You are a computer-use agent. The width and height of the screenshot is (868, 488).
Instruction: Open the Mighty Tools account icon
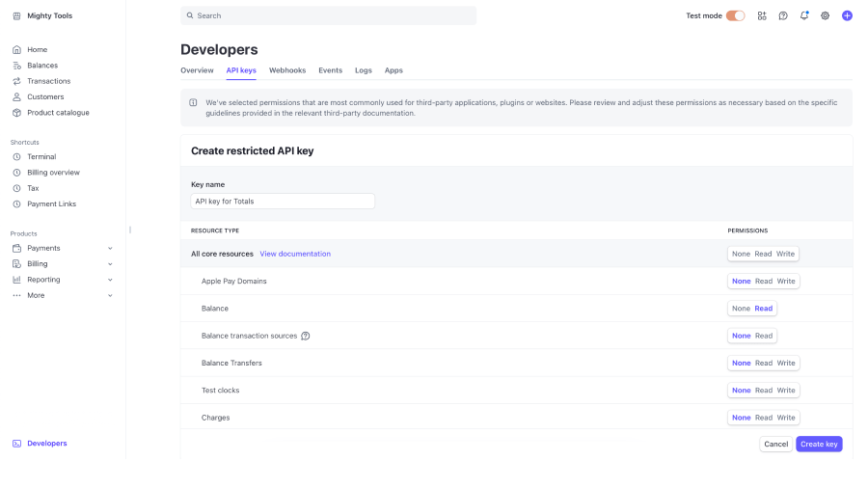(16, 16)
